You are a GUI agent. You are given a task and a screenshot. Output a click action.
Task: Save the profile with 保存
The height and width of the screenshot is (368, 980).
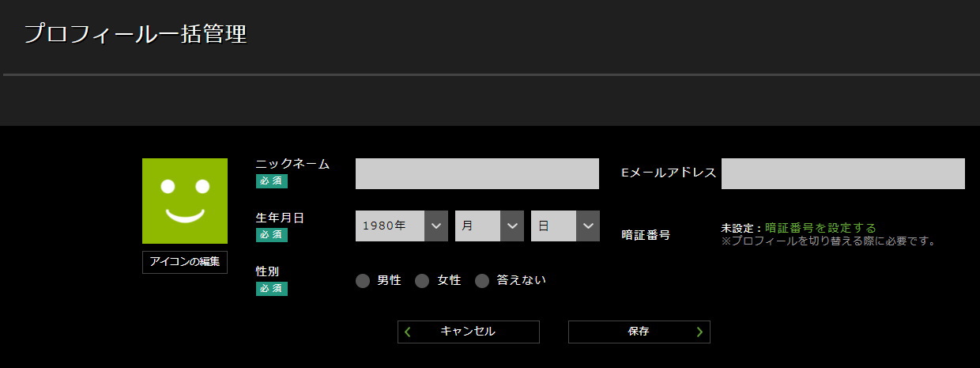pyautogui.click(x=639, y=332)
